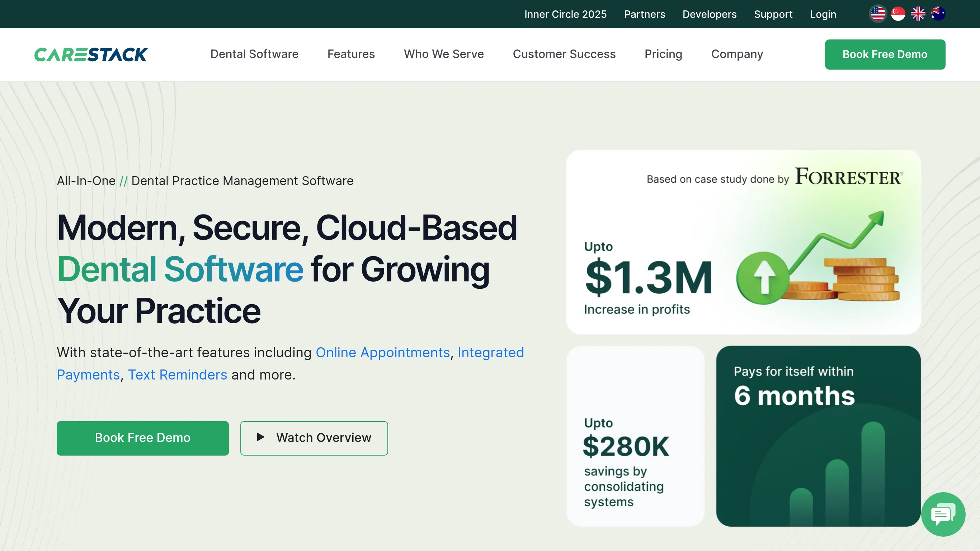Screen dimensions: 980x551
Task: Open the Customer Success menu
Action: 564,54
